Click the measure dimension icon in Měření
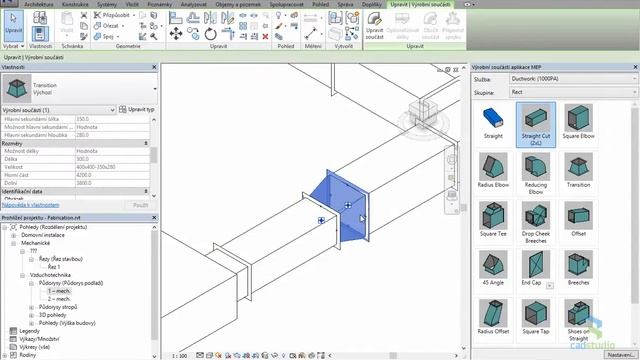The height and width of the screenshot is (360, 640). click(310, 33)
